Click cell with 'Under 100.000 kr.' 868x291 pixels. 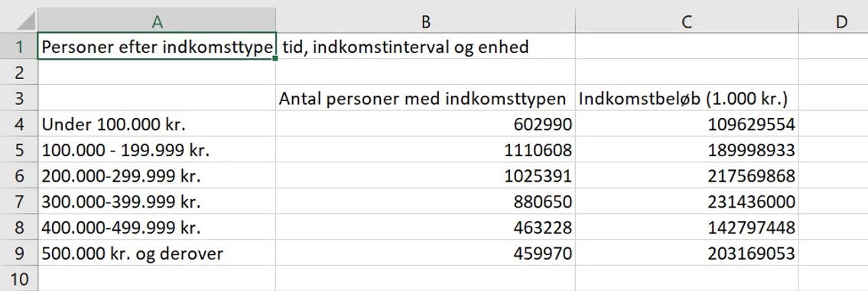[158, 123]
